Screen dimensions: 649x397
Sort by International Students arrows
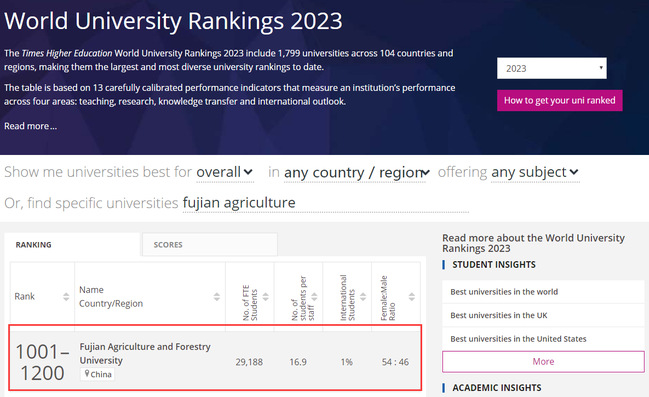coord(363,296)
